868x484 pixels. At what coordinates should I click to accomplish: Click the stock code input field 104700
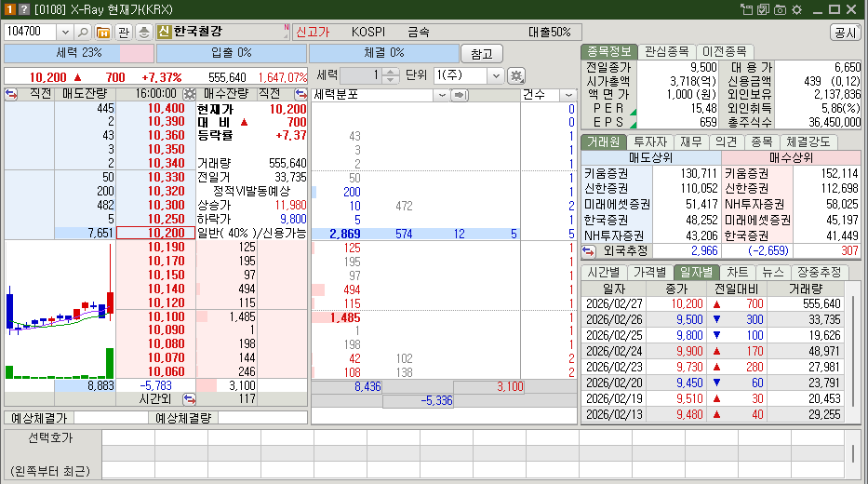(x=31, y=32)
